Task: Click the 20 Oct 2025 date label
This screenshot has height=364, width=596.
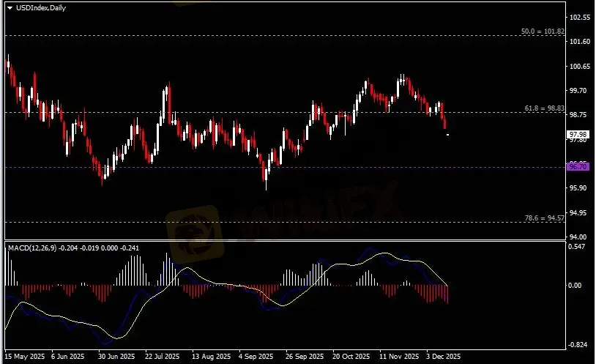Action: (x=351, y=357)
